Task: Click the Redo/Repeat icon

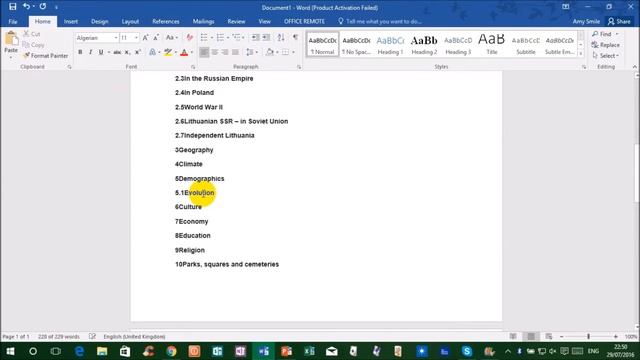Action: [43, 7]
